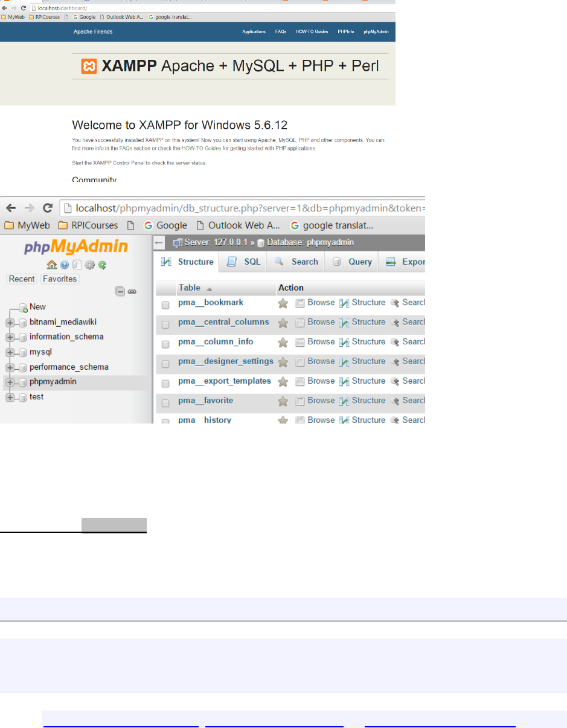Click Structure text for pma__designer_settings
This screenshot has height=728, width=567.
pyautogui.click(x=368, y=361)
